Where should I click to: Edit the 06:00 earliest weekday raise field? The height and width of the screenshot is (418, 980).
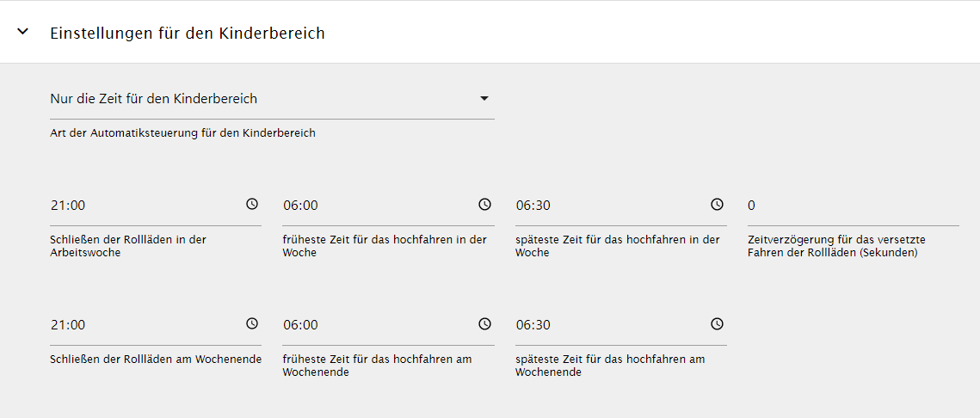point(378,205)
